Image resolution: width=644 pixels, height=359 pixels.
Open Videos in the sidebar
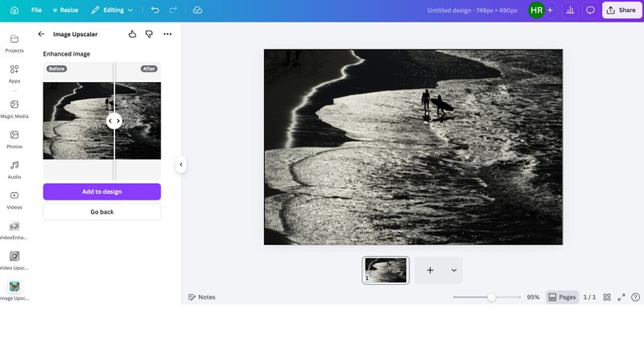(14, 200)
